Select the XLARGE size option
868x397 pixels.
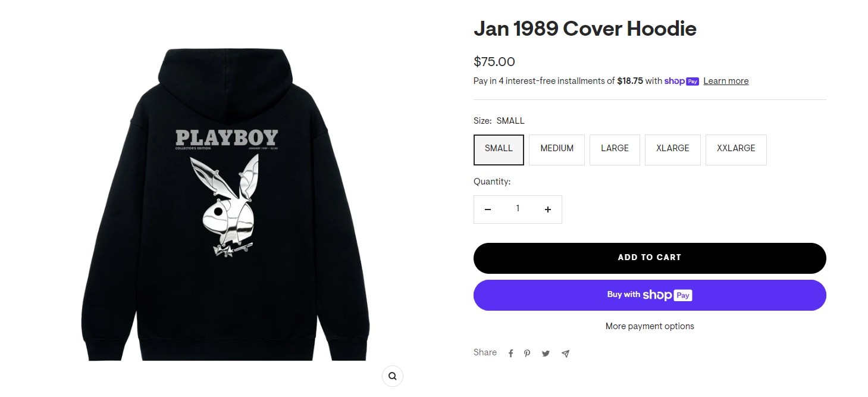coord(672,149)
